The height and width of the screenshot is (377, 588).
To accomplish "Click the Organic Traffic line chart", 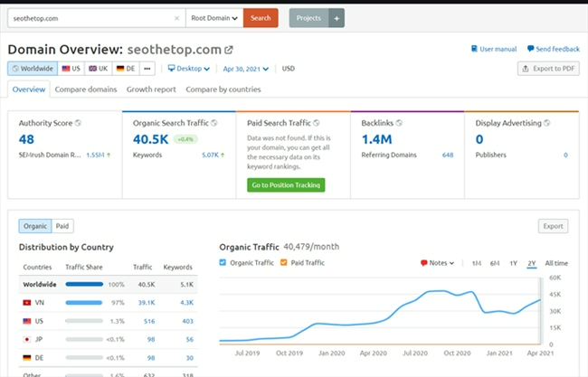I will [380, 311].
